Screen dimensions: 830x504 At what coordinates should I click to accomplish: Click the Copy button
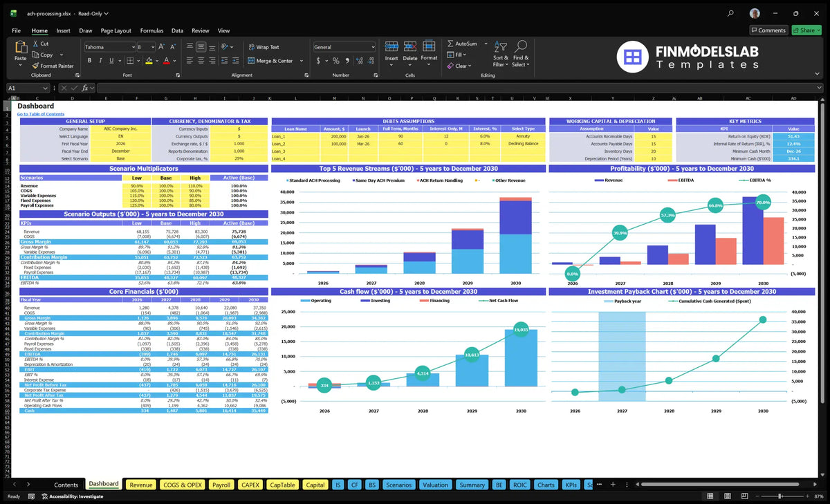[41, 55]
